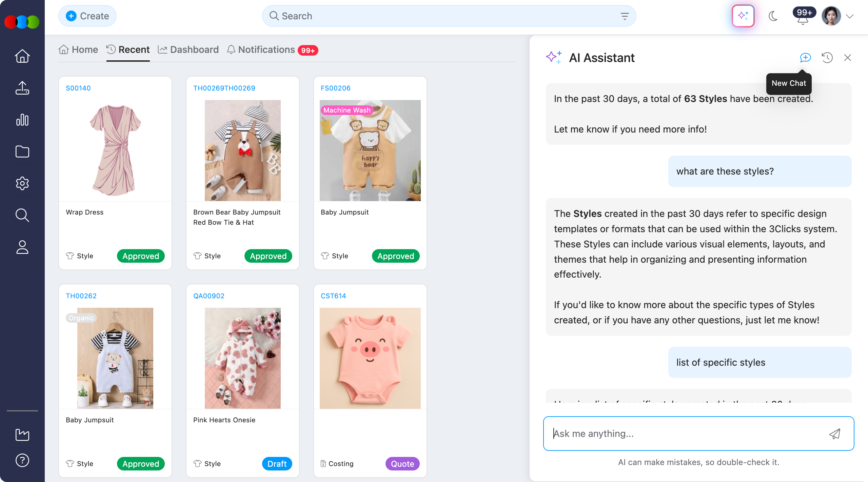Open the analytics chart icon in the sidebar

[22, 120]
